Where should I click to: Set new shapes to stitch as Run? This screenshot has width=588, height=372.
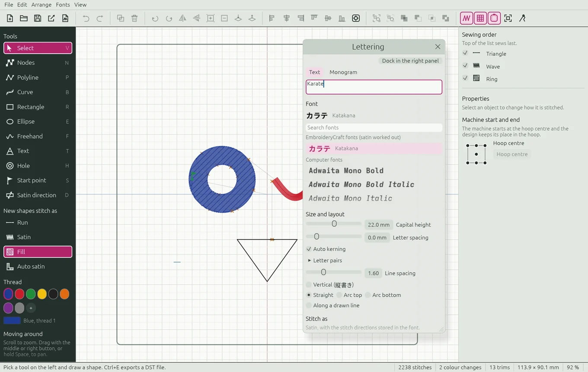tap(38, 222)
